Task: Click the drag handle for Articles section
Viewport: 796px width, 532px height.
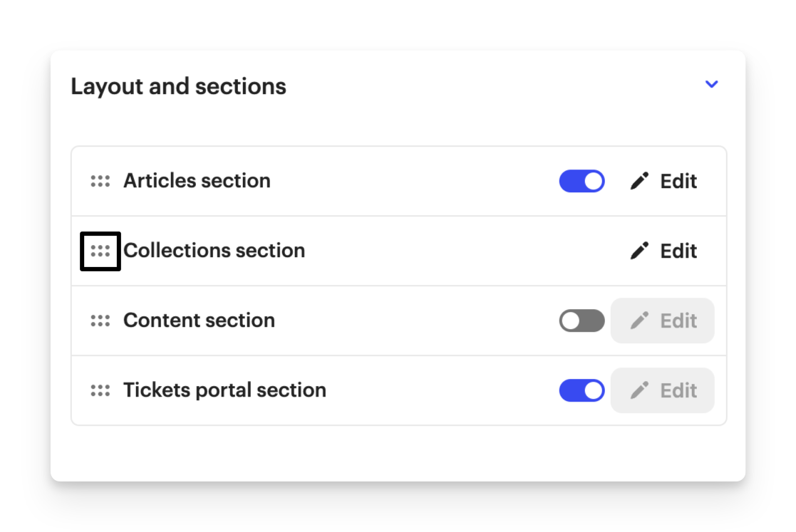Action: 100,181
